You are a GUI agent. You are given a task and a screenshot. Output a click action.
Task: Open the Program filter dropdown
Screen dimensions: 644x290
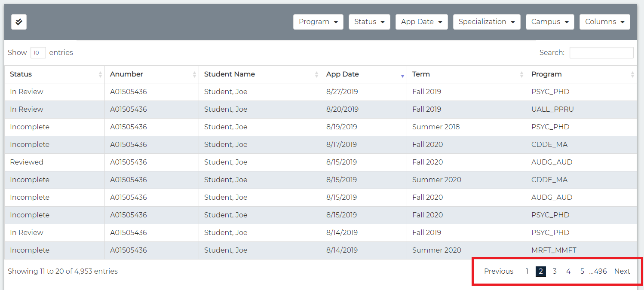click(x=318, y=22)
